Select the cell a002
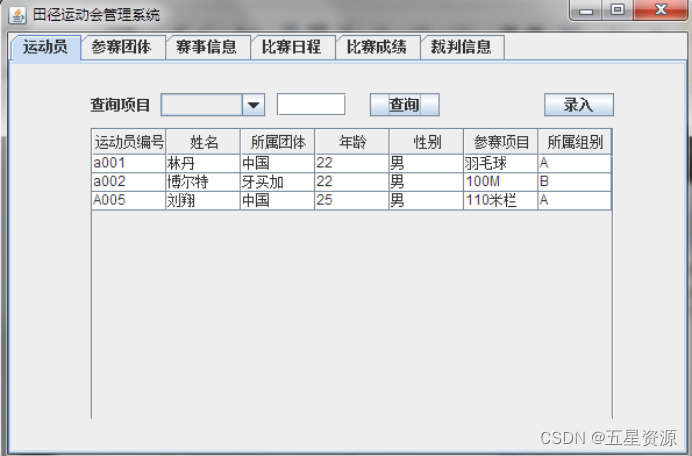Viewport: 692px width, 456px height. pos(129,182)
